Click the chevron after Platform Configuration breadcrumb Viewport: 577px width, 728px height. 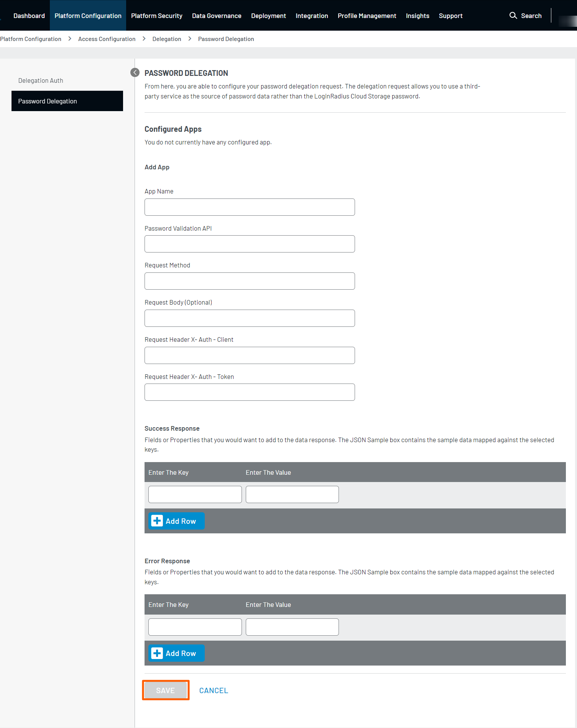70,39
